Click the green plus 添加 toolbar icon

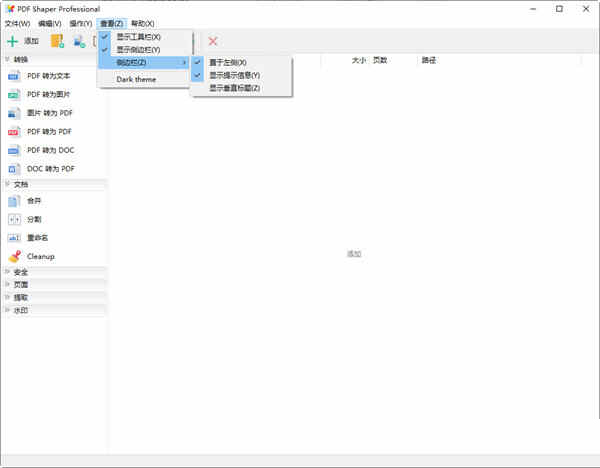click(x=13, y=41)
